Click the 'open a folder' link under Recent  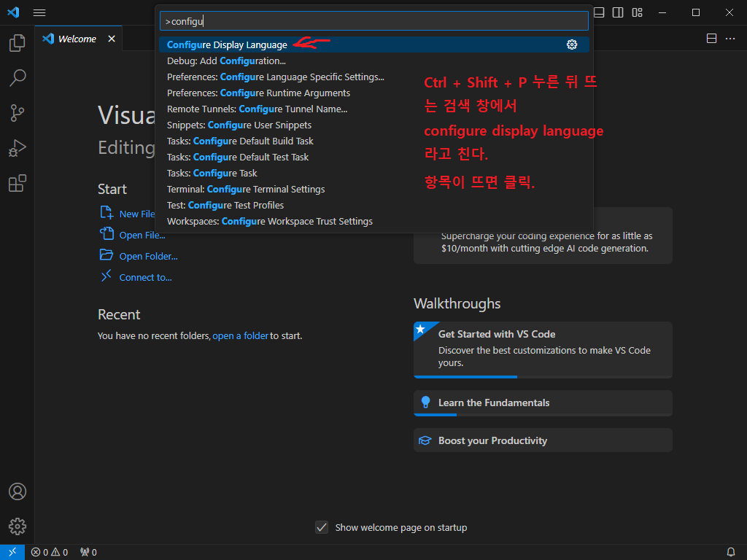pyautogui.click(x=240, y=335)
